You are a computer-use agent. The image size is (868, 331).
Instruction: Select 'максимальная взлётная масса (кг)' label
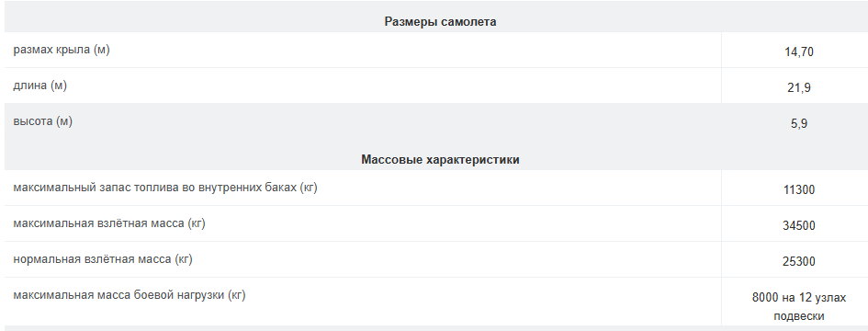[x=109, y=223]
